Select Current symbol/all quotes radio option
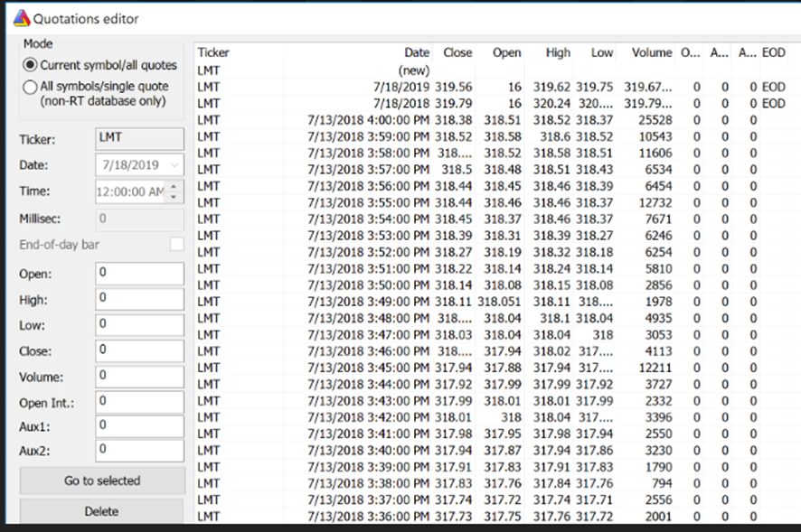 tap(31, 66)
